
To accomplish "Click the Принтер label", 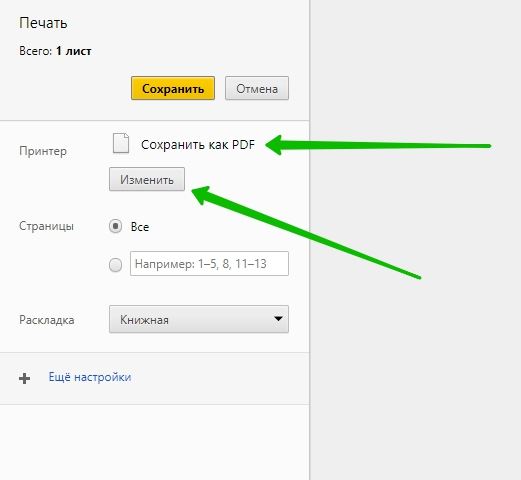I will [x=43, y=151].
